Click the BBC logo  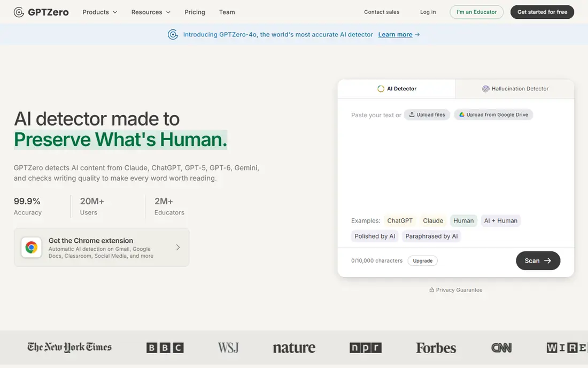[x=165, y=348]
